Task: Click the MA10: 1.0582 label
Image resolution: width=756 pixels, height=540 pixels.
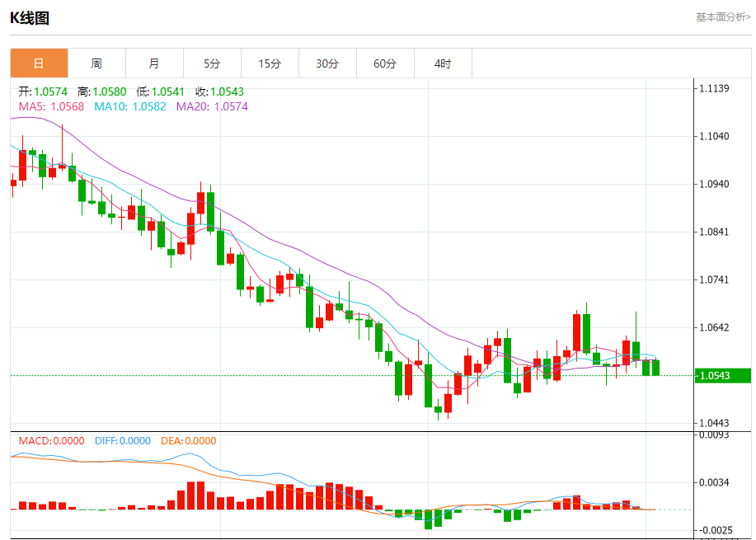Action: pos(130,106)
